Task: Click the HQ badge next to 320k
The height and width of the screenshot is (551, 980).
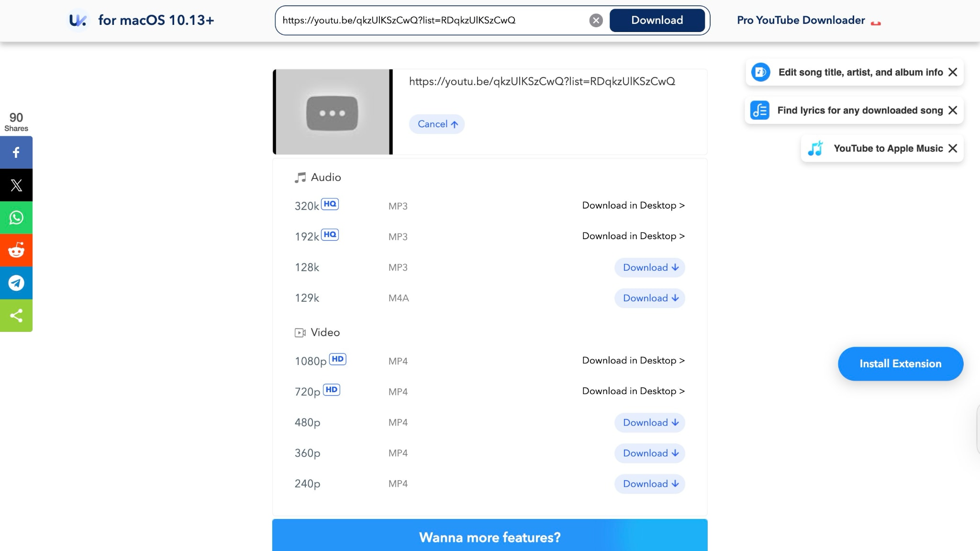Action: click(x=330, y=204)
